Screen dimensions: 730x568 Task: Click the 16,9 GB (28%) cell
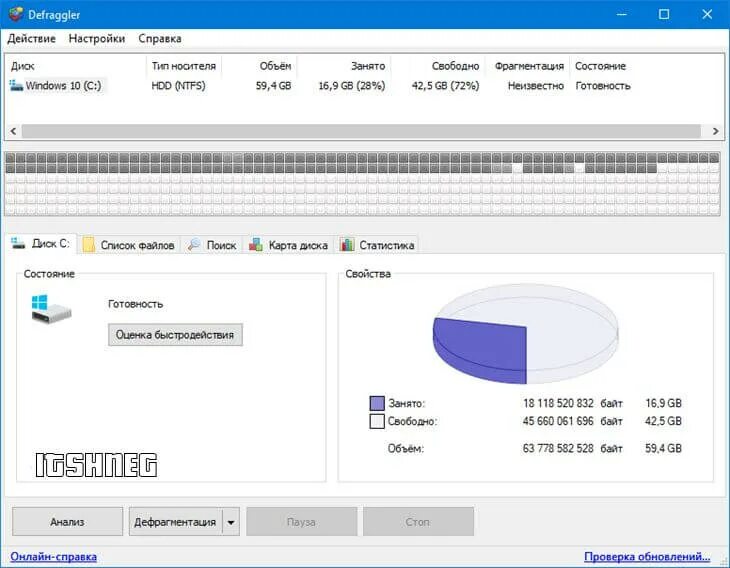click(x=351, y=86)
